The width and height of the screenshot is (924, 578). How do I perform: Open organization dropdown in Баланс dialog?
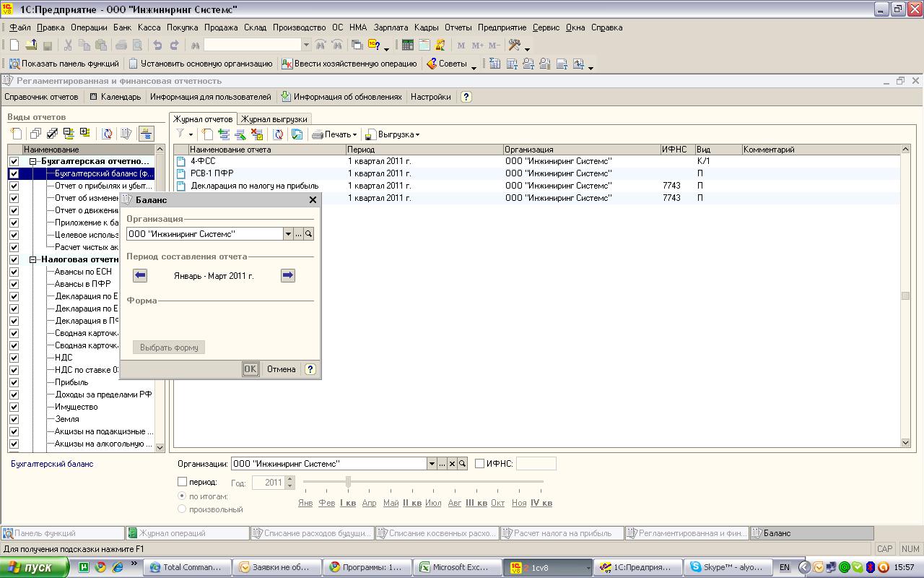(x=287, y=234)
